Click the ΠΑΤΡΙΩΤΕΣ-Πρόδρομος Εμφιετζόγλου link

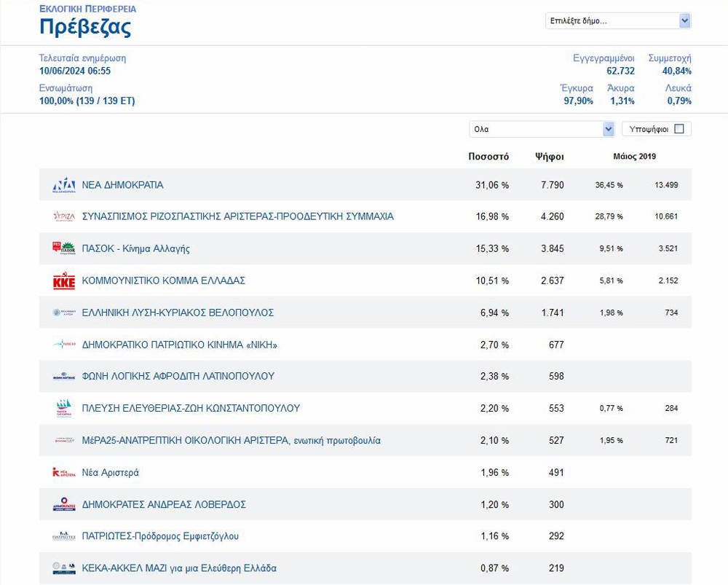[160, 536]
